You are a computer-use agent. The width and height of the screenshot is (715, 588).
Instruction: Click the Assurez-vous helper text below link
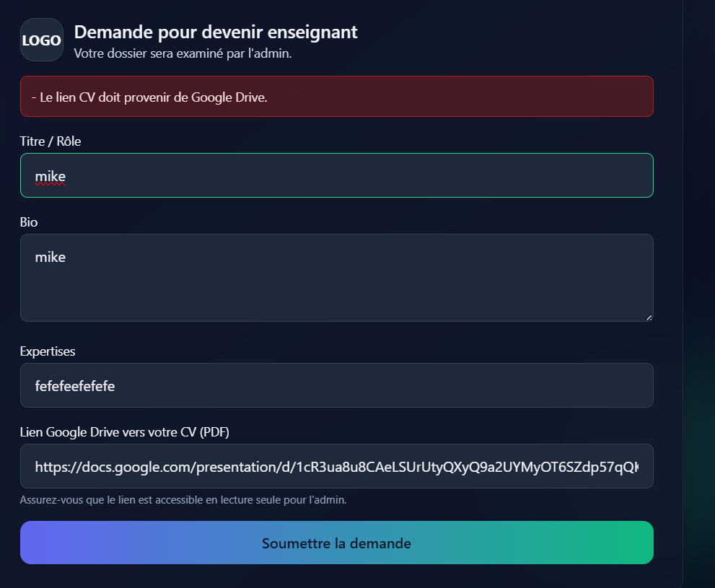pos(183,500)
